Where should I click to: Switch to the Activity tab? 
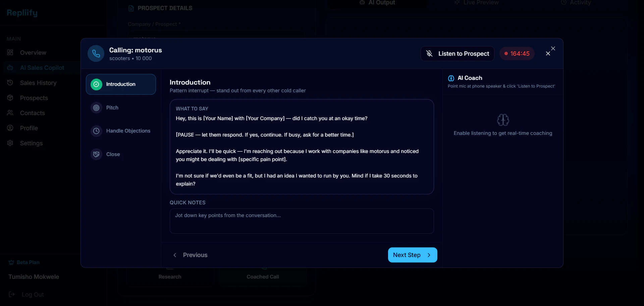576,3
